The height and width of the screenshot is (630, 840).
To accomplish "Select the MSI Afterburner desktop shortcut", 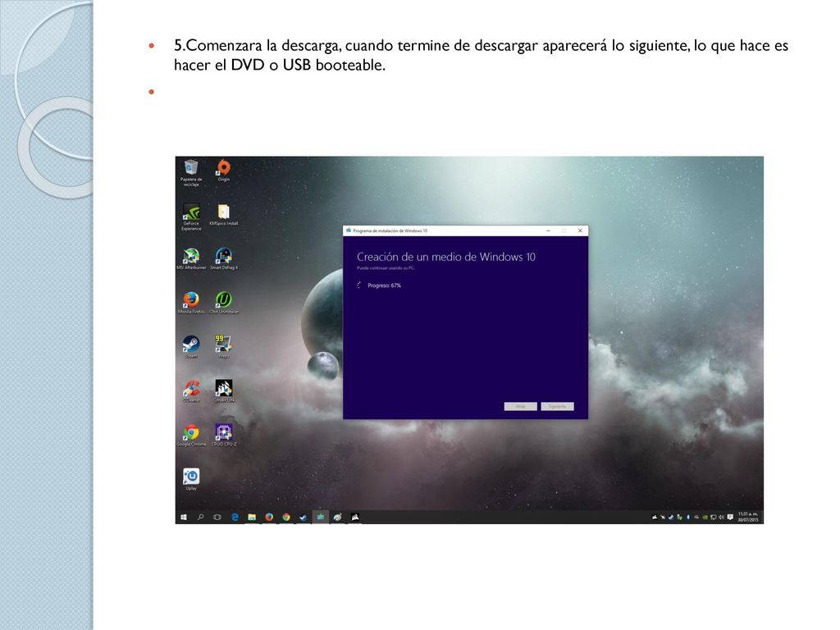I will (190, 258).
